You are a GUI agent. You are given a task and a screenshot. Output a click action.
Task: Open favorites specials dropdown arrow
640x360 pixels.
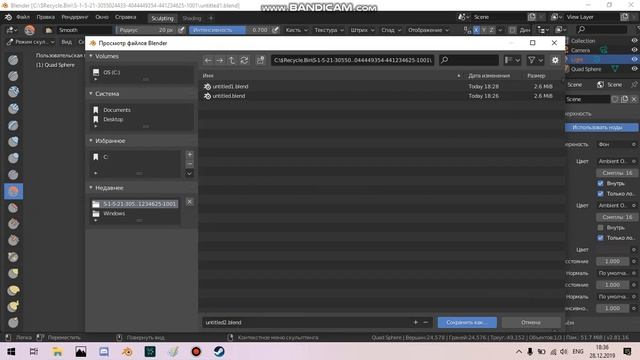click(x=189, y=173)
